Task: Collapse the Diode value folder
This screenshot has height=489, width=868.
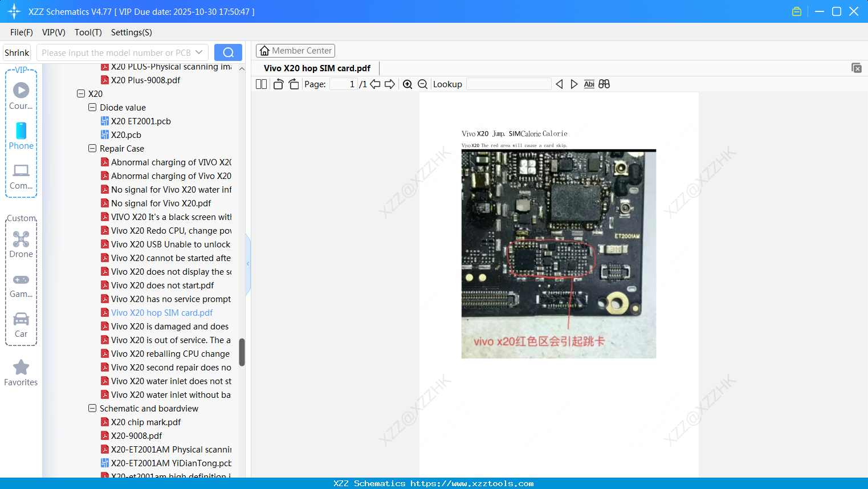Action: (92, 107)
